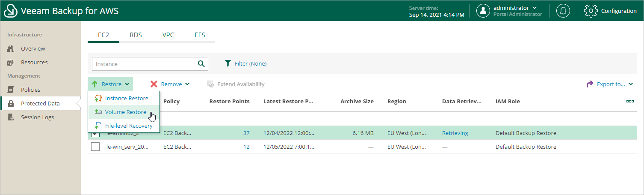Click Extend Availability button
The height and width of the screenshot is (195, 644).
[236, 84]
